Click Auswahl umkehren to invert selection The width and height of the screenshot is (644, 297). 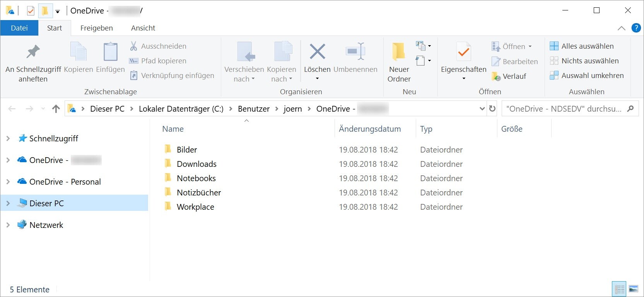point(592,75)
